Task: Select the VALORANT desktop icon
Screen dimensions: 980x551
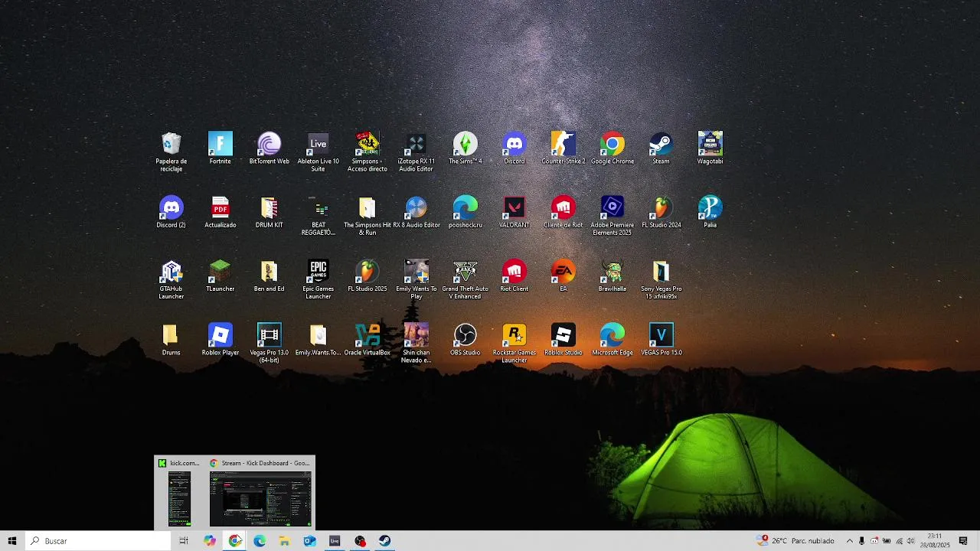Action: (x=514, y=212)
